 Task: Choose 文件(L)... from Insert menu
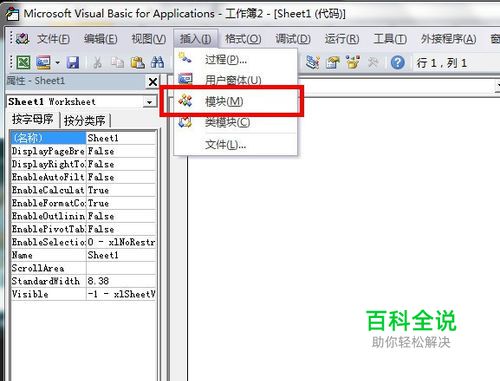[x=235, y=144]
